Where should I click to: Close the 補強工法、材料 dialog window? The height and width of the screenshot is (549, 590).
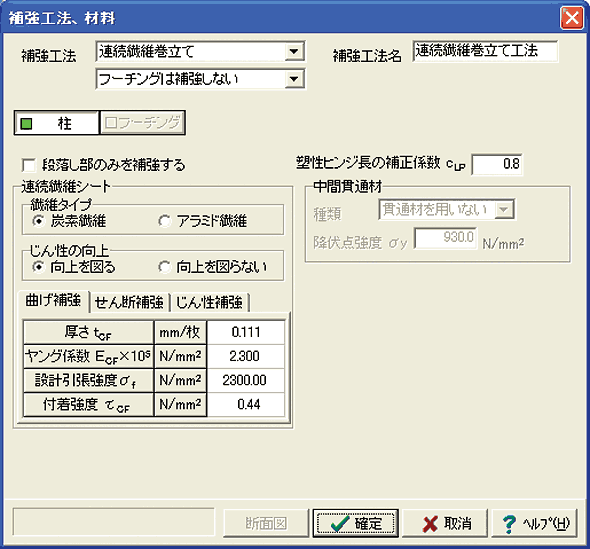point(572,17)
